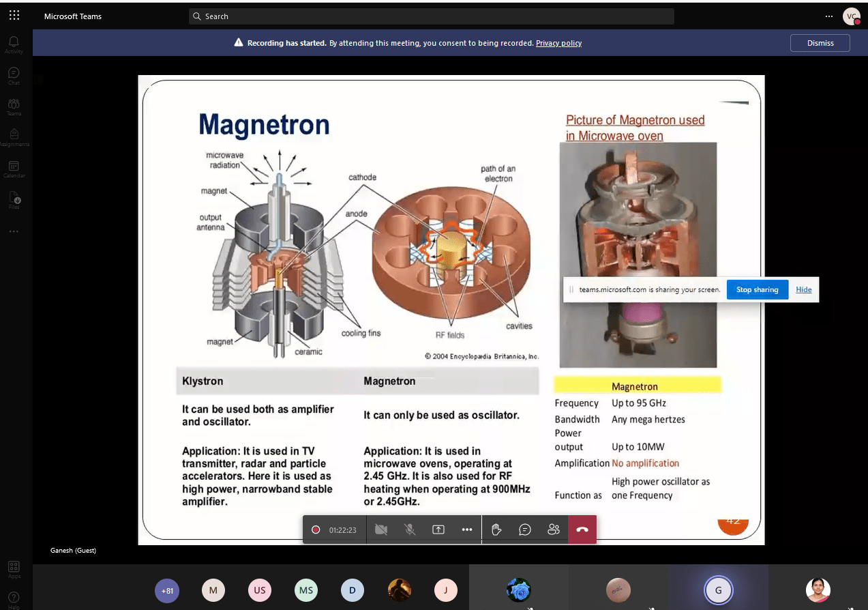
Task: Open the share content tray
Action: [x=438, y=529]
